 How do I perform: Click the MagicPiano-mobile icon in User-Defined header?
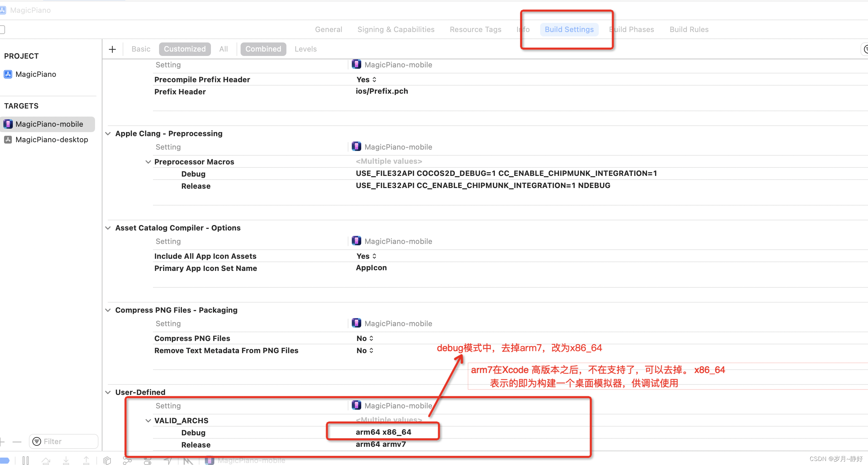[356, 405]
